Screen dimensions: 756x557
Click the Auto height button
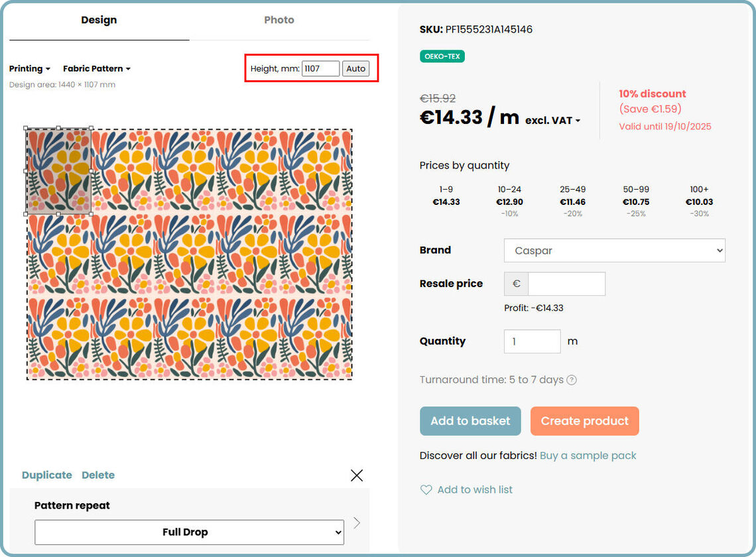point(356,69)
